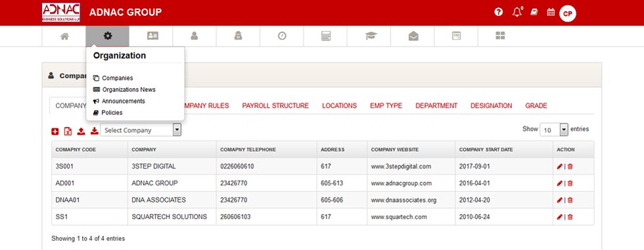Open the header calendar icon
The image size is (644, 250).
(551, 12)
